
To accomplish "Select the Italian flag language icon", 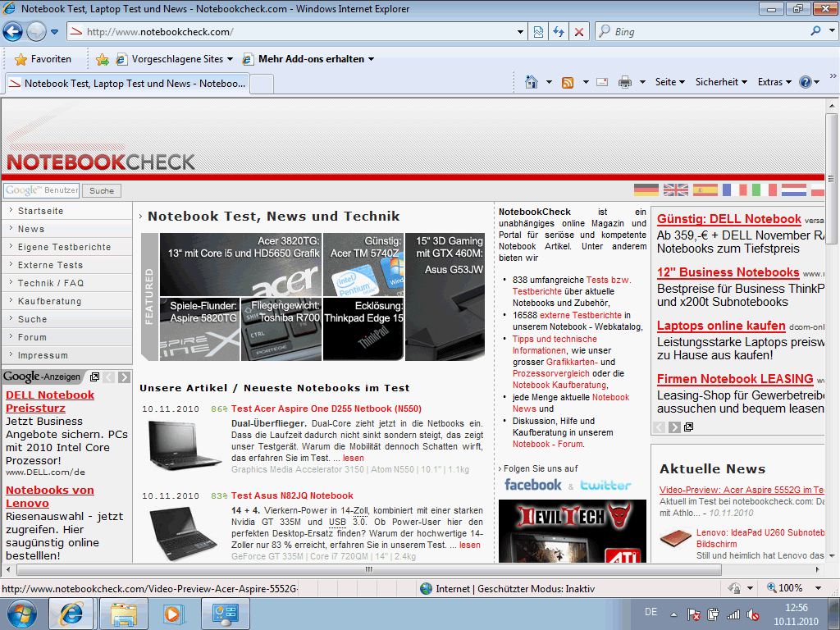I will (x=764, y=189).
